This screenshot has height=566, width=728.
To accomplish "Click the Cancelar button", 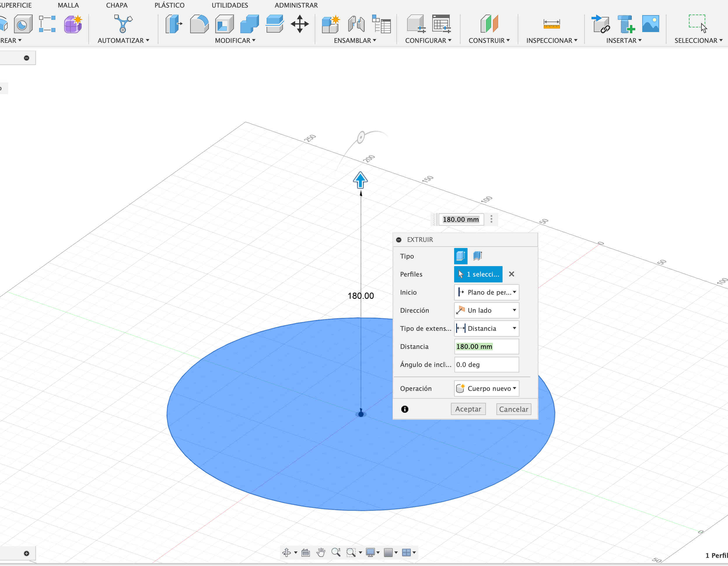I will (514, 409).
